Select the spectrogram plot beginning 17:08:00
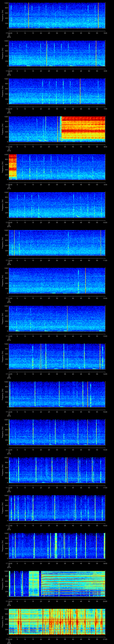 (x=57, y=167)
